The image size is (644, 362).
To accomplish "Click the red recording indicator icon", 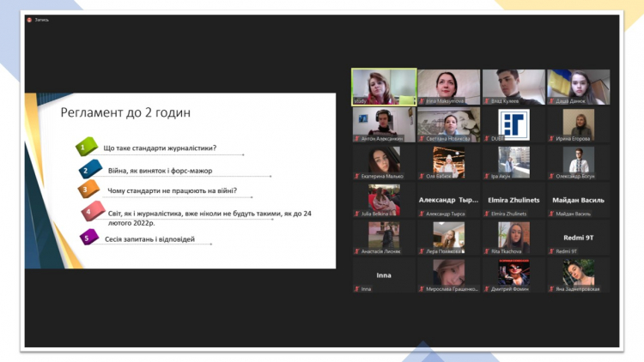I will [x=29, y=20].
